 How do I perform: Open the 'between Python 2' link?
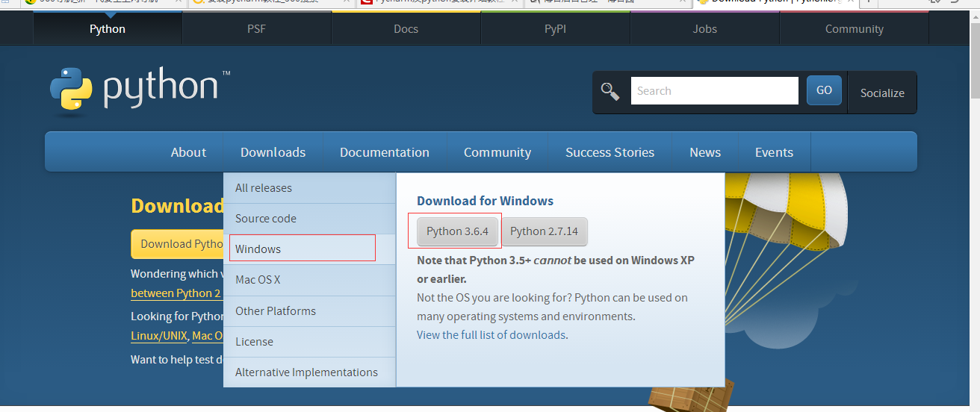click(x=176, y=293)
